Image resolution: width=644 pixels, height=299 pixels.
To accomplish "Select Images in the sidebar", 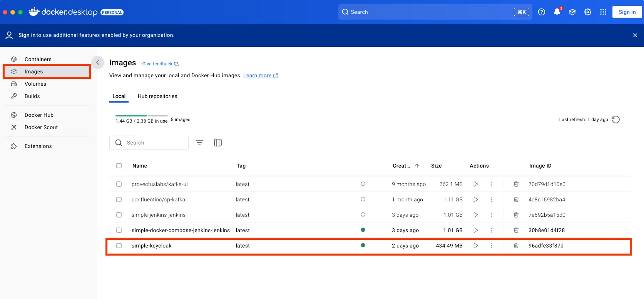I will coord(47,71).
